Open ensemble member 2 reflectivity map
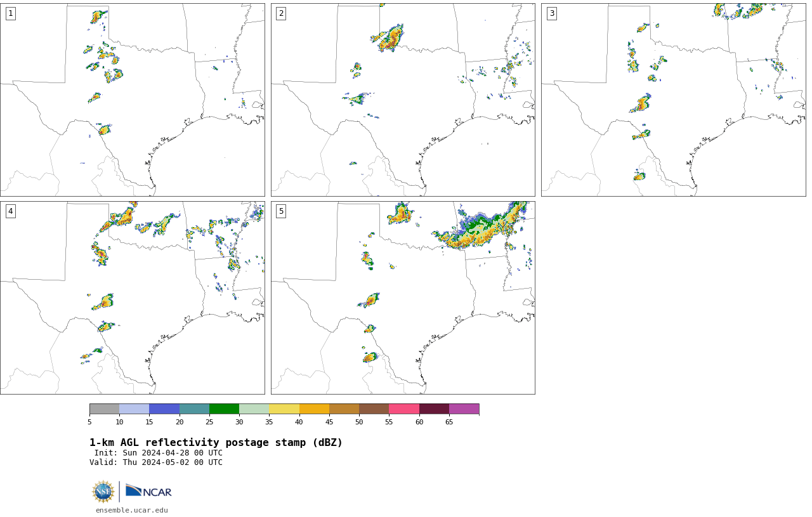 pos(403,100)
